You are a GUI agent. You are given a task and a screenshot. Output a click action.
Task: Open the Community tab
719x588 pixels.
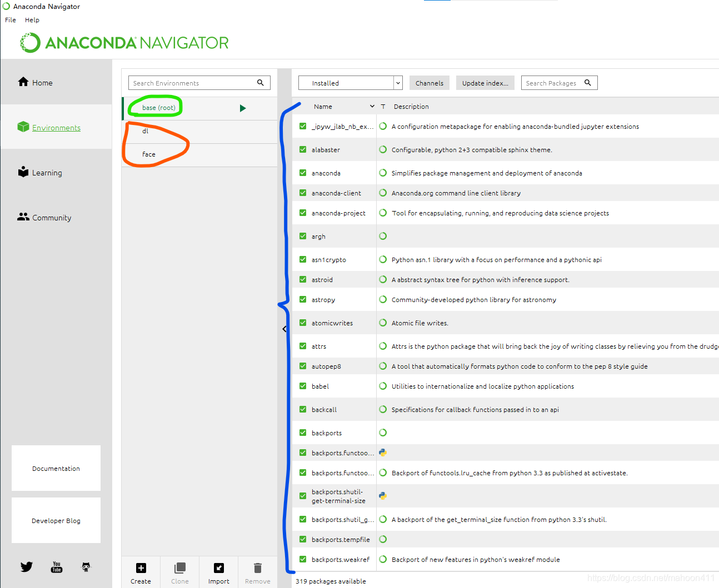tap(56, 218)
